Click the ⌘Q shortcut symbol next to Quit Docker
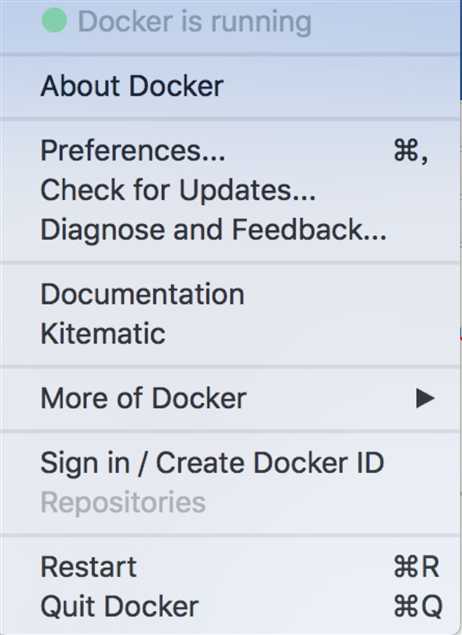The height and width of the screenshot is (635, 462). point(418,606)
